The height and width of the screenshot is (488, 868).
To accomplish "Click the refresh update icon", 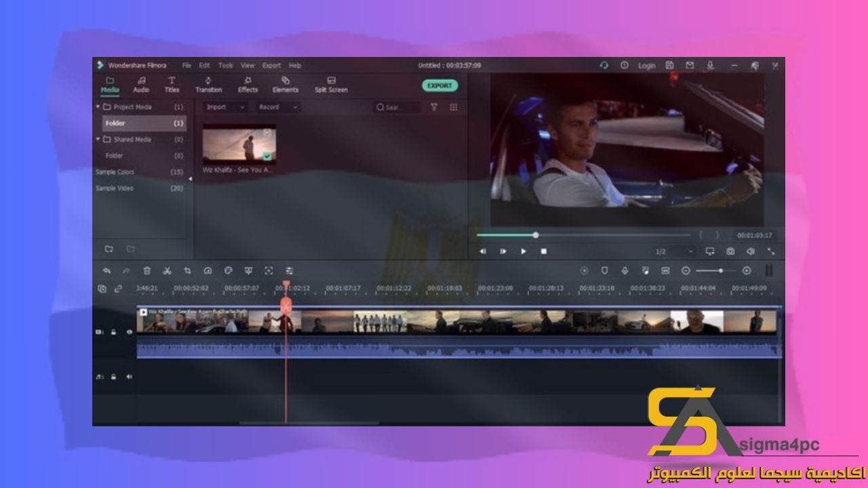I will point(604,66).
